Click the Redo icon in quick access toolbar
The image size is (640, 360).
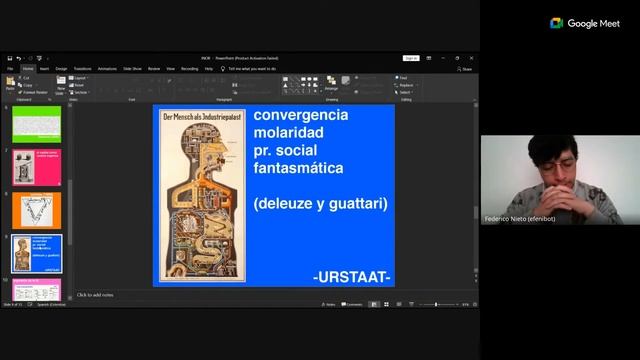[x=30, y=58]
